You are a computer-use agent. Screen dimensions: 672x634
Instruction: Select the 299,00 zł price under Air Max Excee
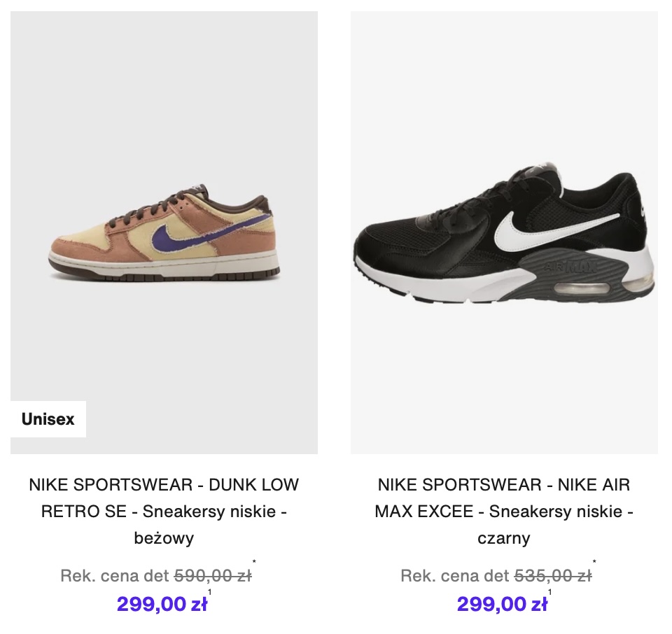point(502,604)
